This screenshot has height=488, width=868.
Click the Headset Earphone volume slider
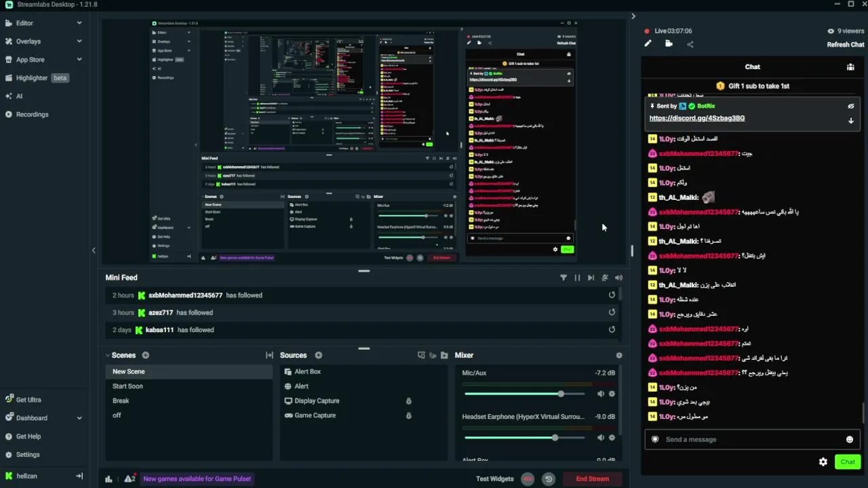(524, 438)
